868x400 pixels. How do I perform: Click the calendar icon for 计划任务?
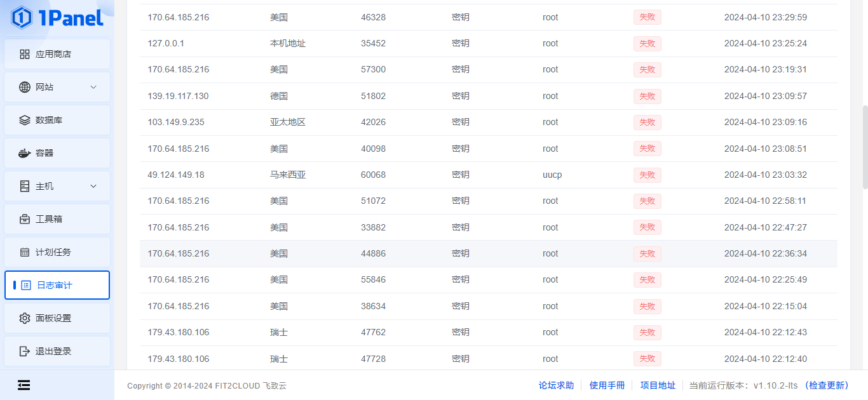[x=25, y=252]
